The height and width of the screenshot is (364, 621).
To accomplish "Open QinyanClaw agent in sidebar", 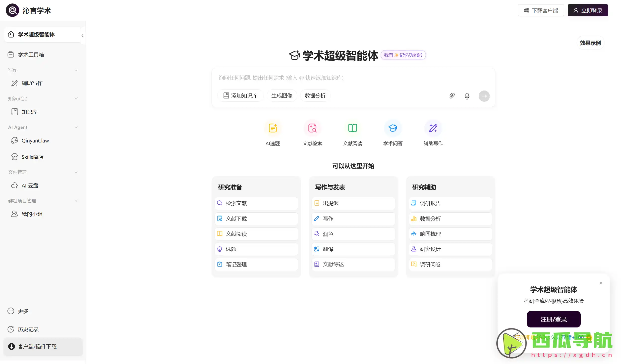I will tap(35, 140).
